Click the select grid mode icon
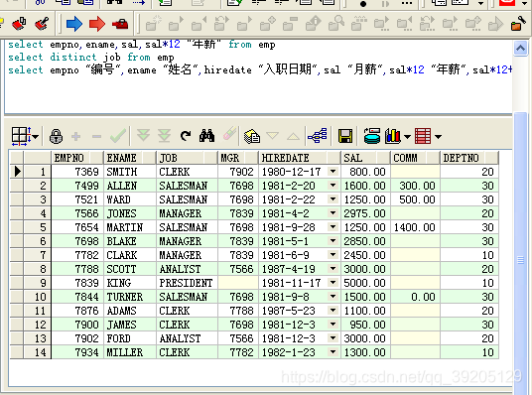The image size is (532, 395). point(21,136)
